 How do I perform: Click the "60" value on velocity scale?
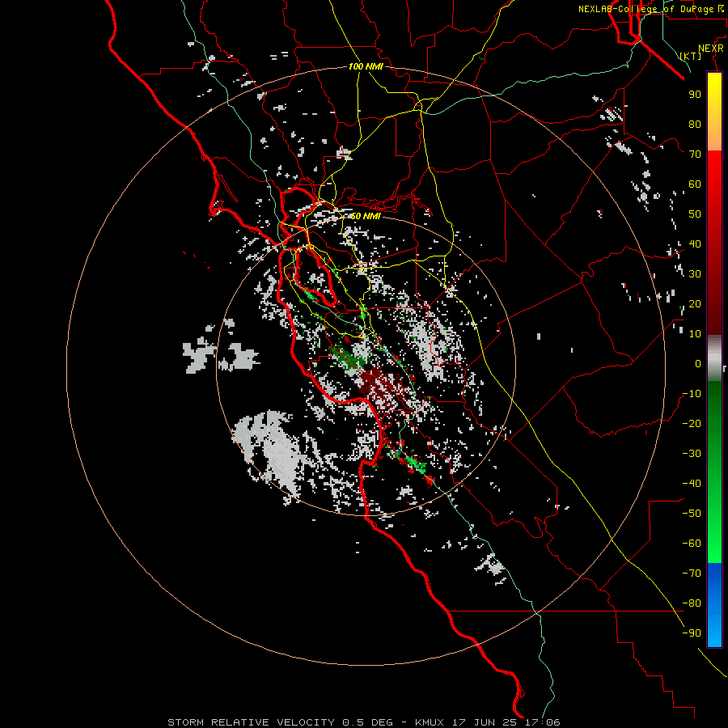(x=695, y=184)
